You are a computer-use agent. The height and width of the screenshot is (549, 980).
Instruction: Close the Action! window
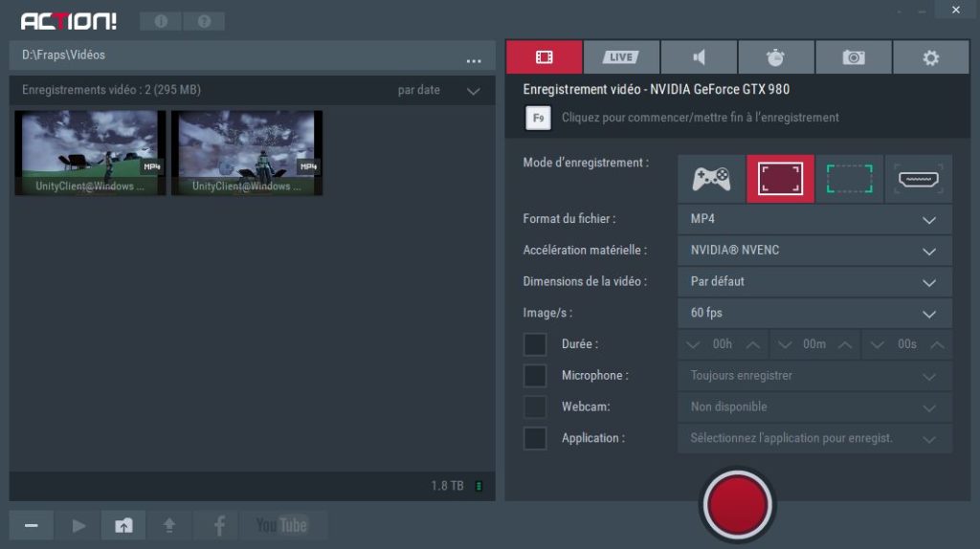[x=956, y=10]
